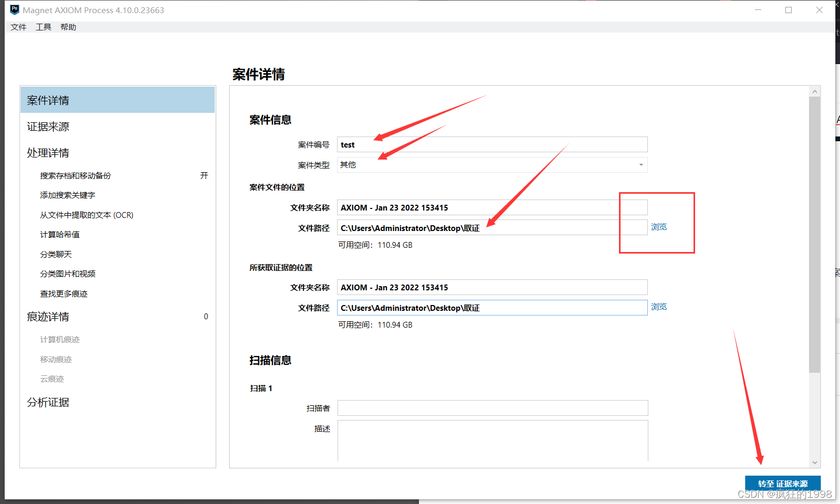Select 计算机痕迹 under 痕迹详情
840x504 pixels.
[60, 340]
